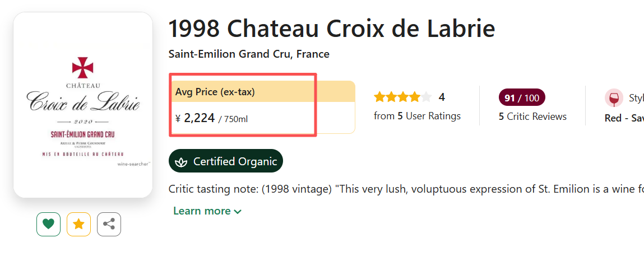Open the 5 User Ratings link

(417, 116)
